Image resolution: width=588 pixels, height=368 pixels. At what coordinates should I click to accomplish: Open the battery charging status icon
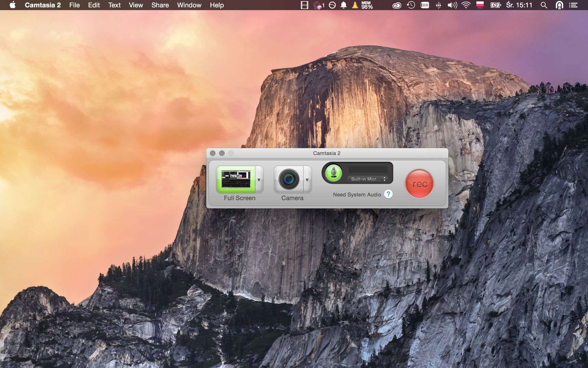click(x=496, y=5)
